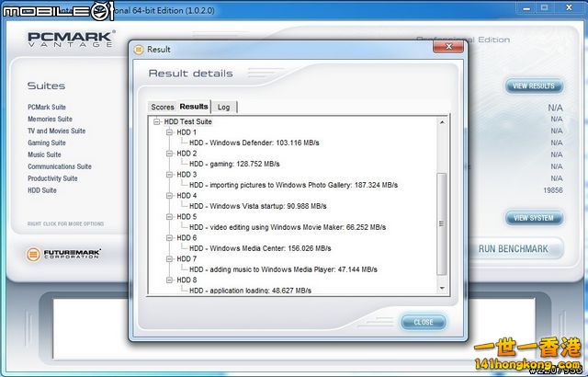Select the Results tab
The width and height of the screenshot is (588, 377).
point(194,107)
